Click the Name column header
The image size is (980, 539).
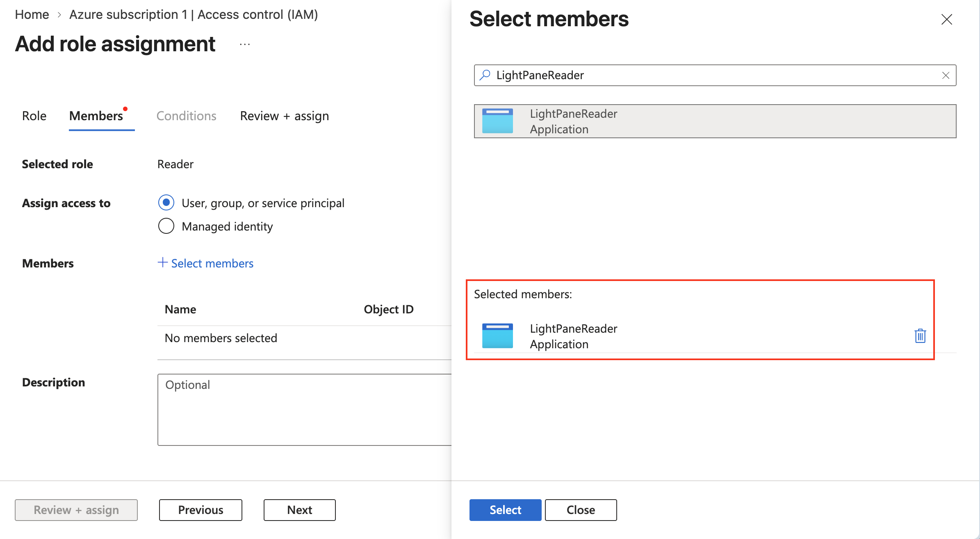pos(180,309)
